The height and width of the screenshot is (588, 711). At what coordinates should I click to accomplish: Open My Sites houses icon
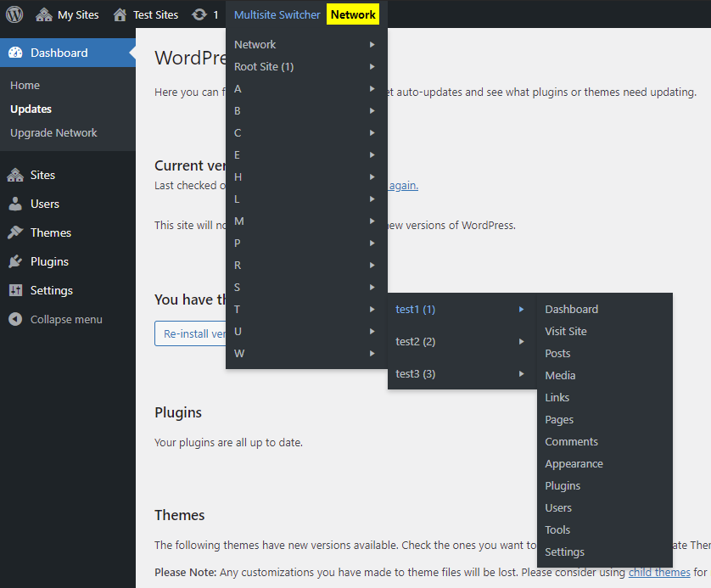pos(44,15)
